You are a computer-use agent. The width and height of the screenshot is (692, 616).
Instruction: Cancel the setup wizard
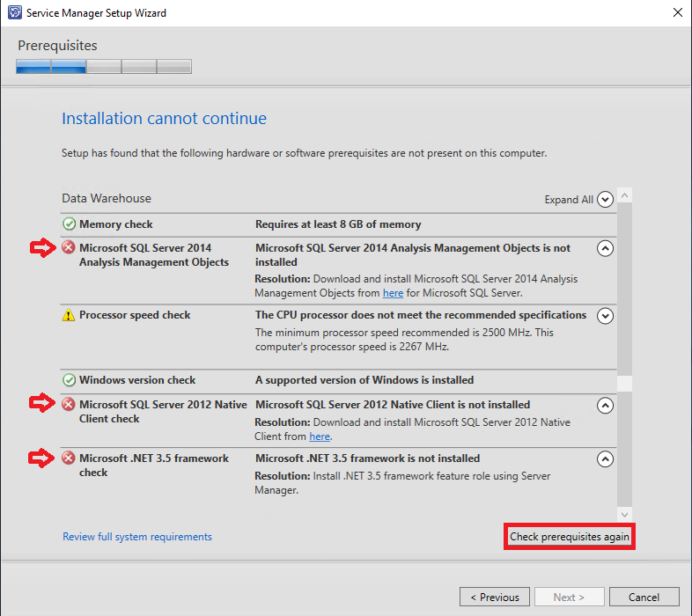[644, 597]
